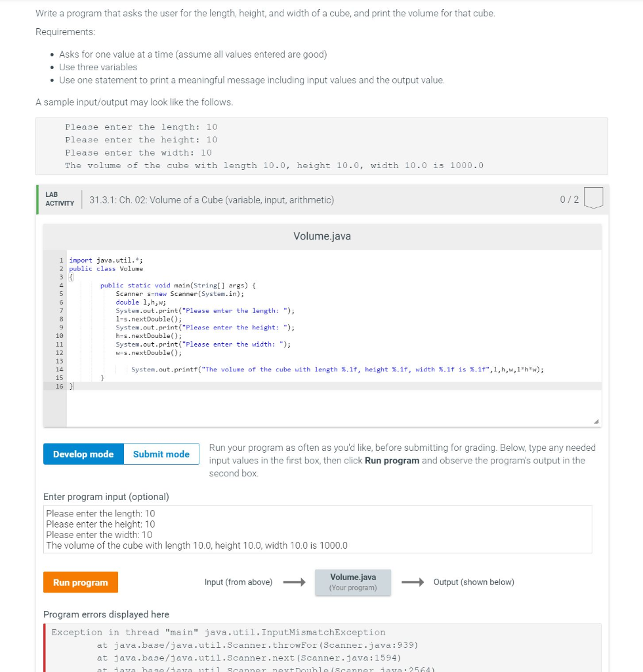Click the 'h=s.nextDouble();' code line
This screenshot has width=643, height=672.
pyautogui.click(x=149, y=336)
